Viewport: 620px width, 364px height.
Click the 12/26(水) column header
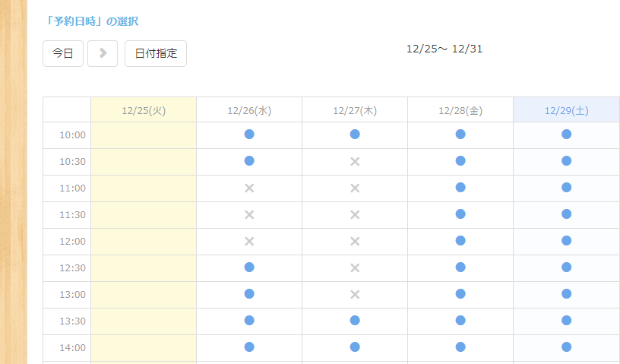[x=249, y=110]
